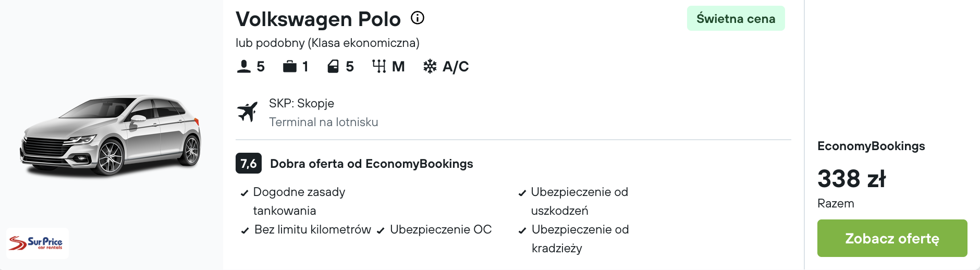Click the luggage suitcase icon
The width and height of the screenshot is (980, 270).
tap(289, 66)
